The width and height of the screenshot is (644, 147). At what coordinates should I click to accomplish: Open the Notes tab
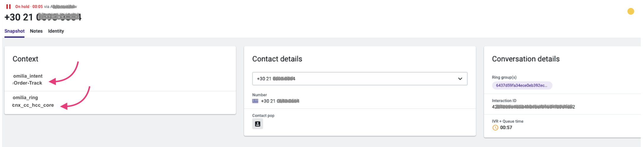point(36,31)
